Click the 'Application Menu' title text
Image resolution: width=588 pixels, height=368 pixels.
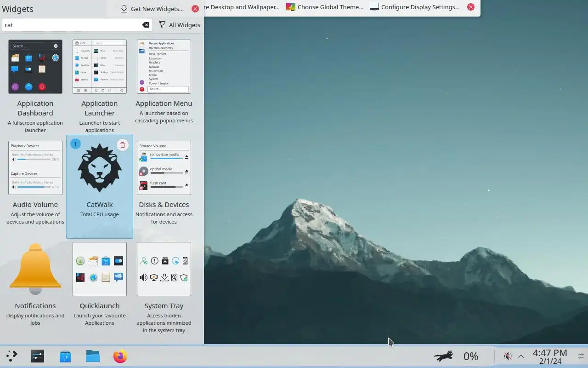(x=164, y=103)
